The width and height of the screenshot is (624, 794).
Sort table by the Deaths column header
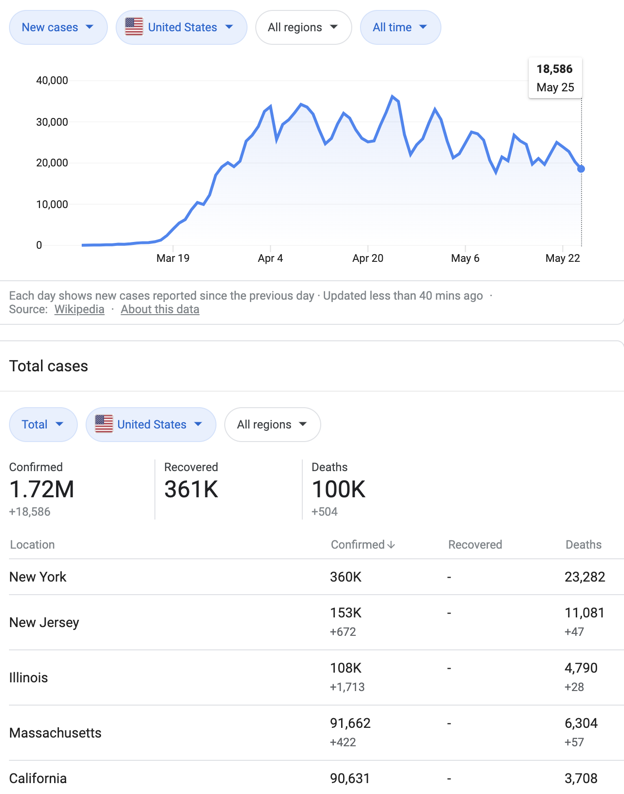click(583, 545)
